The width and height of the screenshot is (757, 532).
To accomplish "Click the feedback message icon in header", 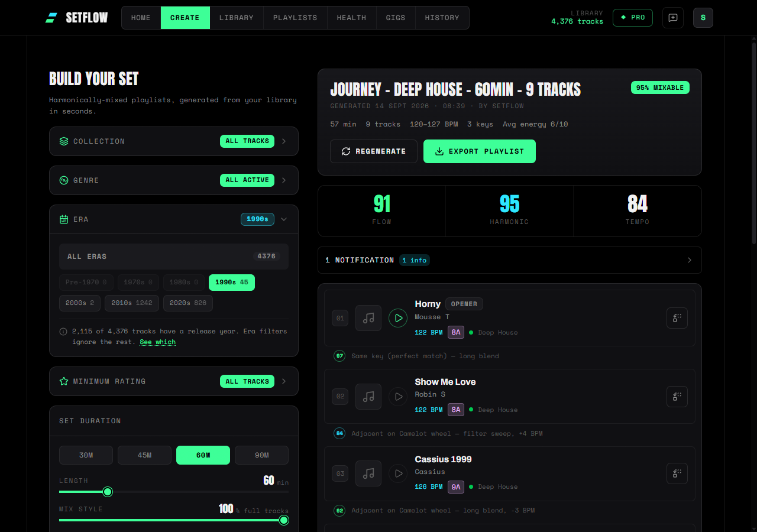I will click(673, 18).
